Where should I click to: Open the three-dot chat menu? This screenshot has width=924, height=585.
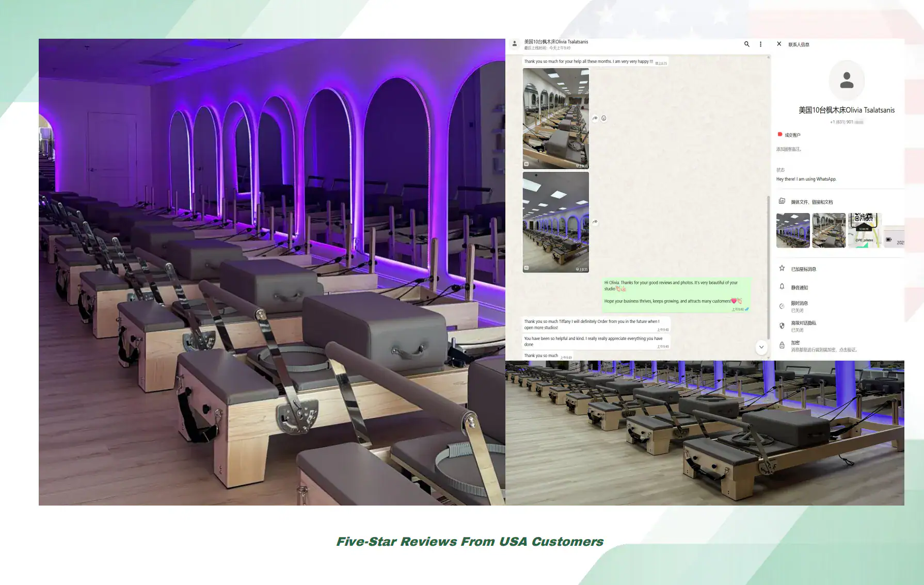[760, 44]
